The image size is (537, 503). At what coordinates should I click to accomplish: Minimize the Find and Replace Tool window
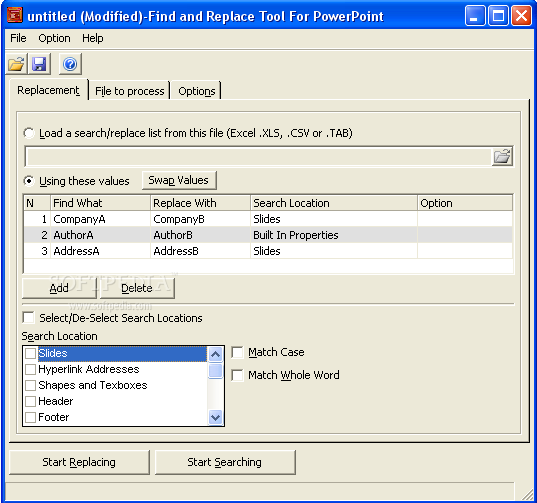pyautogui.click(x=475, y=15)
